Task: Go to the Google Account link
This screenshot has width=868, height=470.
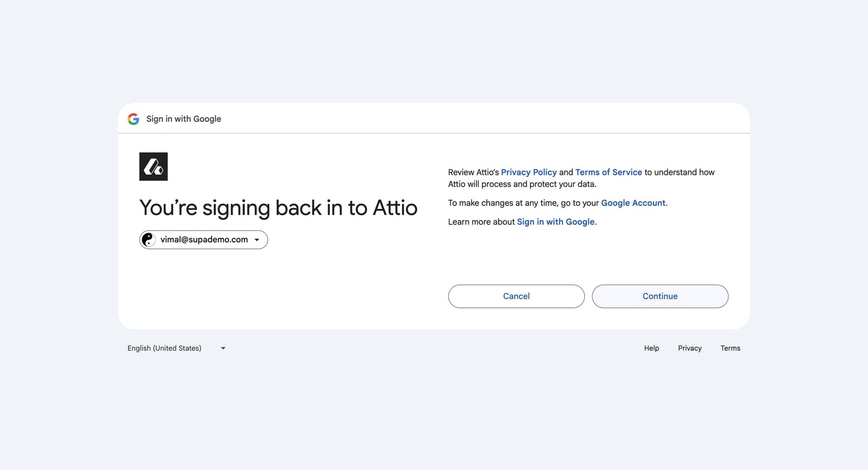Action: pyautogui.click(x=633, y=203)
